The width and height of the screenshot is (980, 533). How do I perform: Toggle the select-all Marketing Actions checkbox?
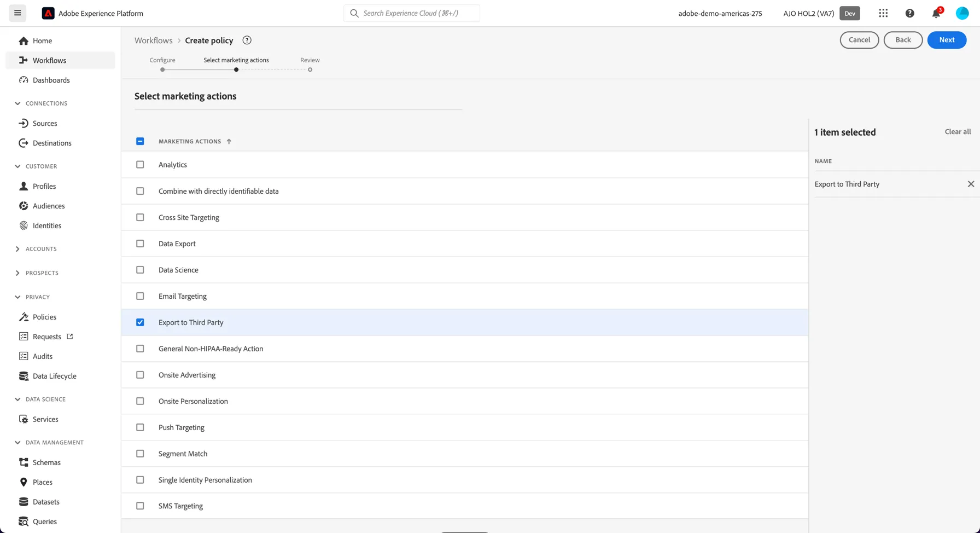140,141
